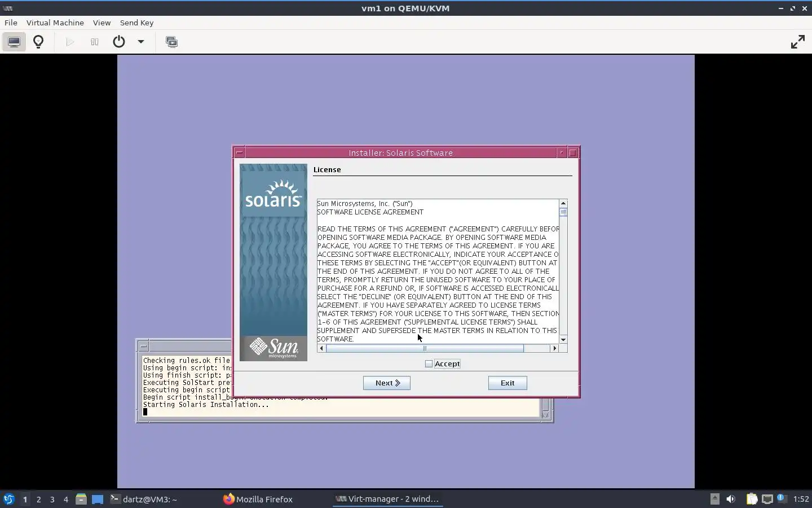
Task: Click the 'License' heading text
Action: click(x=327, y=169)
